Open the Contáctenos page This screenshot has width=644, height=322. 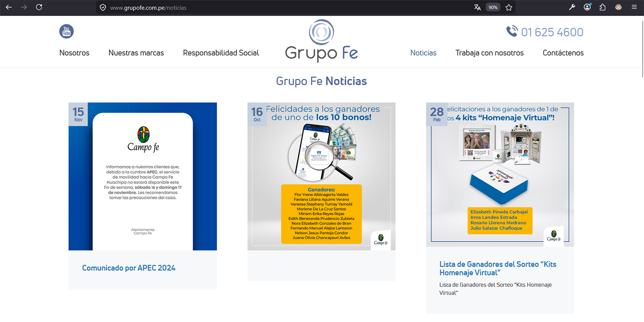pos(563,53)
